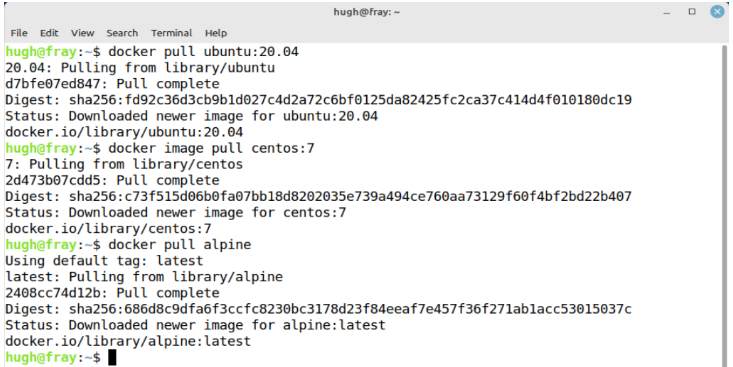Open the Terminal menu
Screen dimensions: 733x367
point(172,33)
